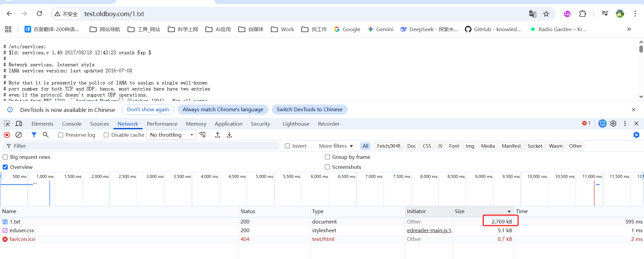Bookmark this page with the star icon
Image resolution: width=644 pixels, height=259 pixels.
pyautogui.click(x=546, y=14)
